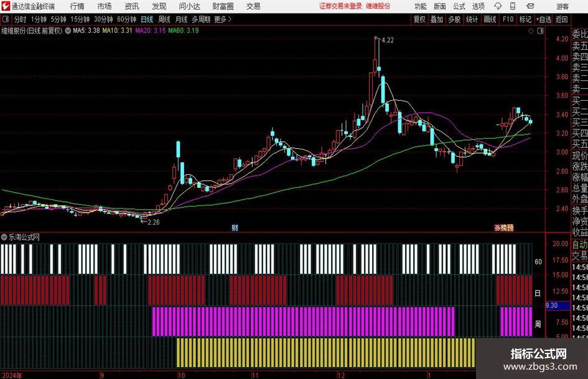Open the 功能 menu

(421, 6)
